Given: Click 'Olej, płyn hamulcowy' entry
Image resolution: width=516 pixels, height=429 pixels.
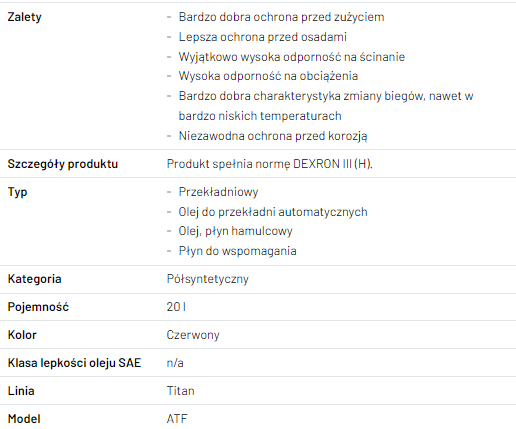Looking at the screenshot, I should pos(235,231).
